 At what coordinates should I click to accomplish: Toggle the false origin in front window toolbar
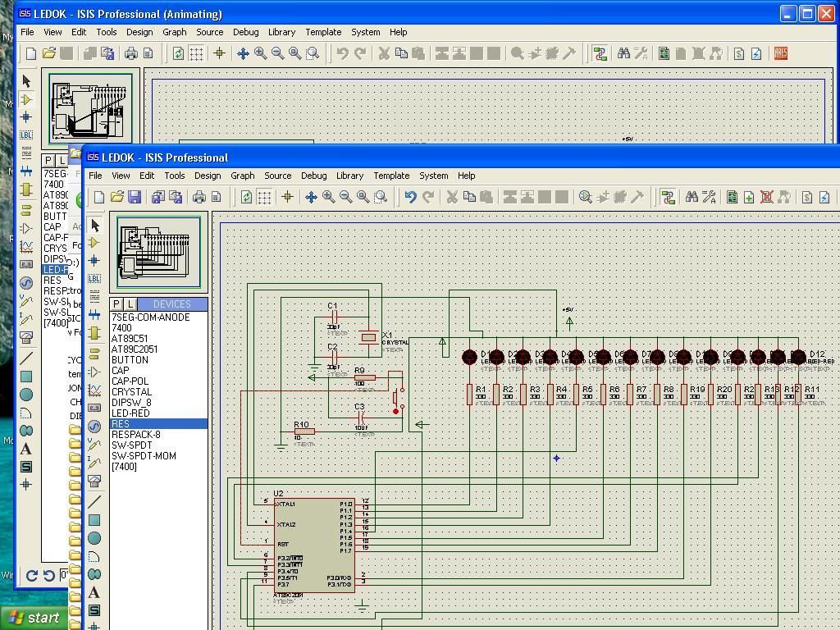(288, 197)
